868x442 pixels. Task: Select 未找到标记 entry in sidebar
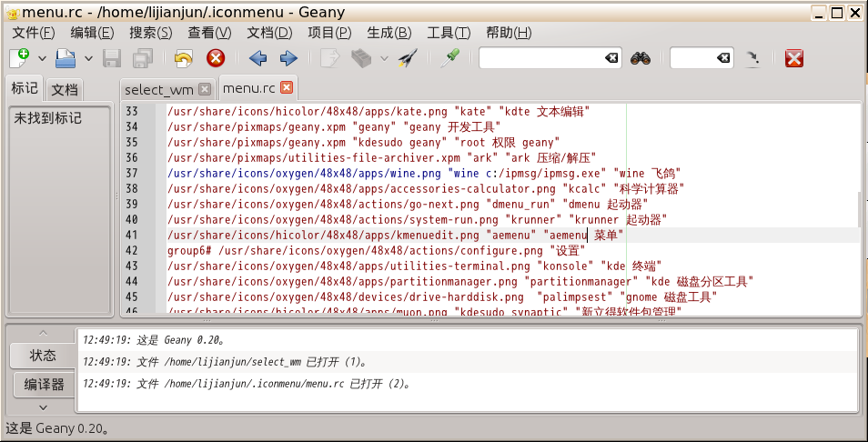(x=47, y=118)
